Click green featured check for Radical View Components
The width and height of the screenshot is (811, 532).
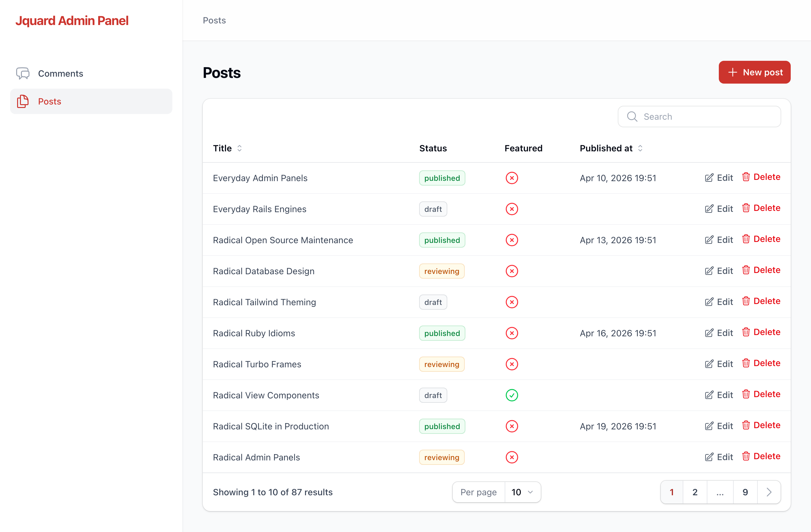coord(512,395)
